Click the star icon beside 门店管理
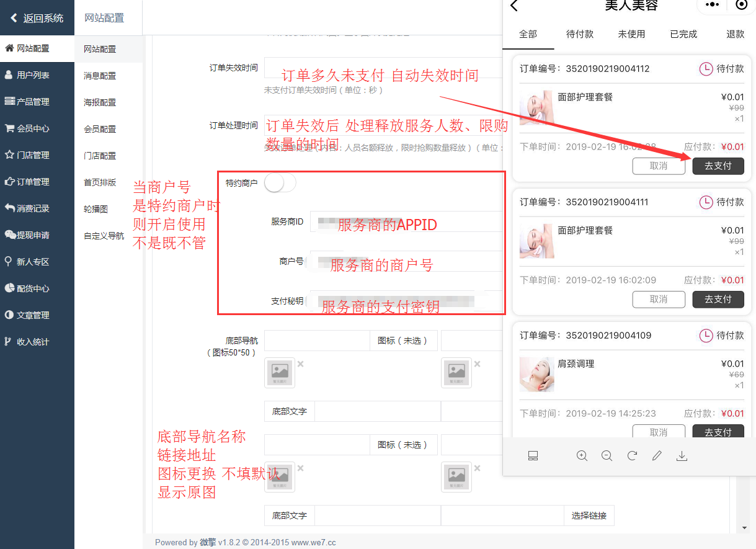756x549 pixels. pos(9,154)
